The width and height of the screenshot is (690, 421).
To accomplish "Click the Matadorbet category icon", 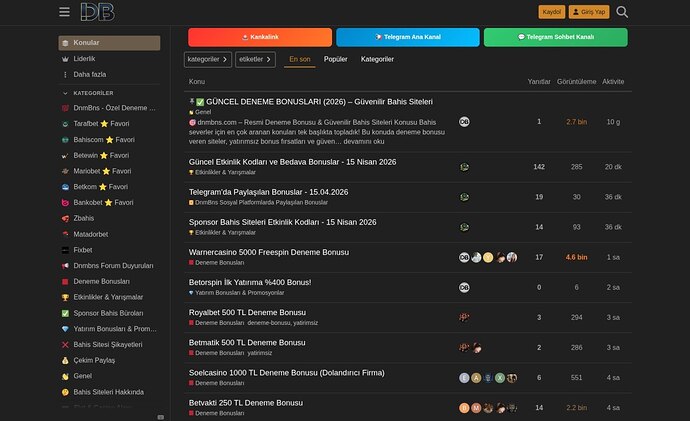I will point(65,234).
